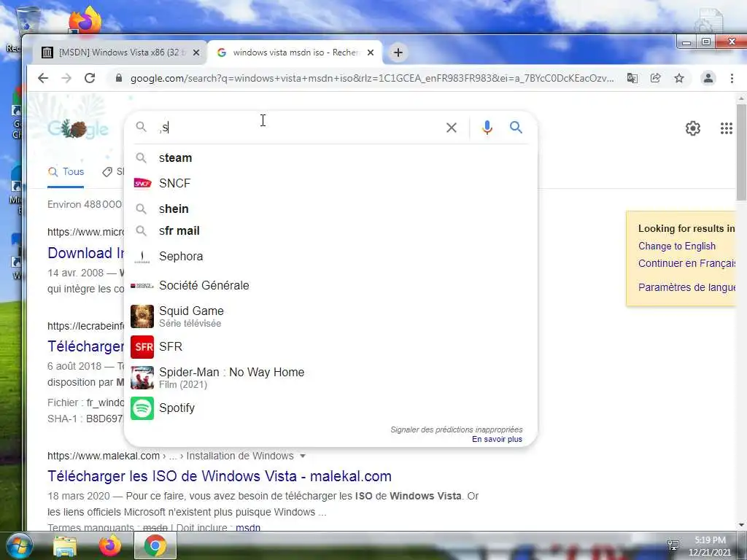Click in the Google search input field
The image size is (747, 560).
pos(300,128)
